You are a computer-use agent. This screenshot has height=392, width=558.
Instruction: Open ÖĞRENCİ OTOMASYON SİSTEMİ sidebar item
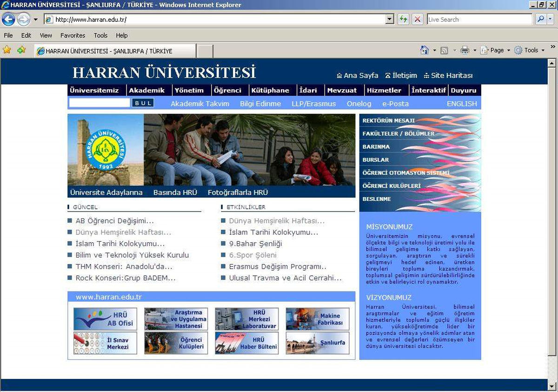pos(406,173)
